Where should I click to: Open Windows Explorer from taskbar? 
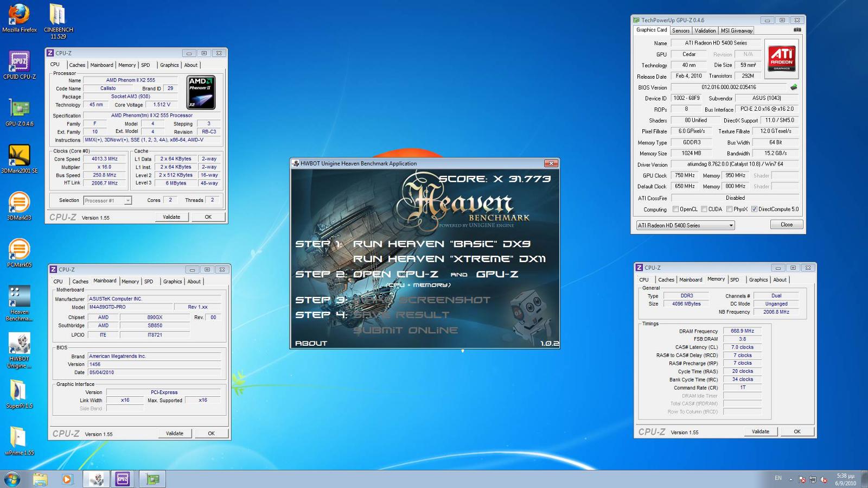point(40,479)
